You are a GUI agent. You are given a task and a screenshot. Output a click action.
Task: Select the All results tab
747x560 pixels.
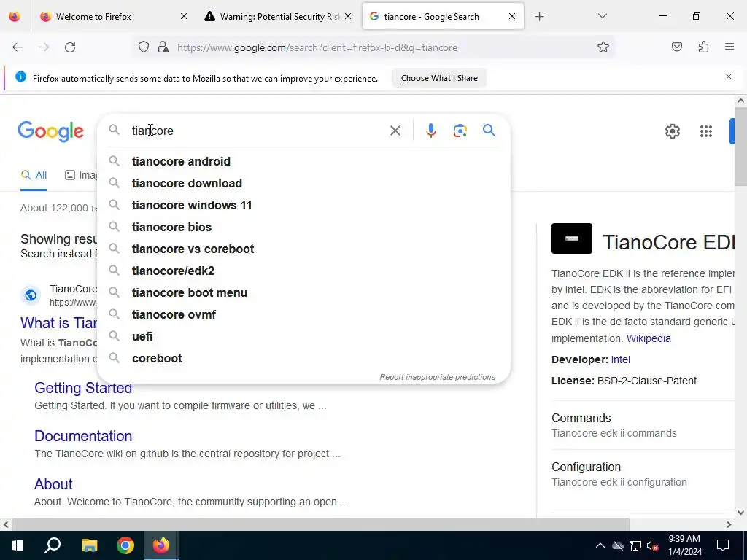[x=34, y=175]
